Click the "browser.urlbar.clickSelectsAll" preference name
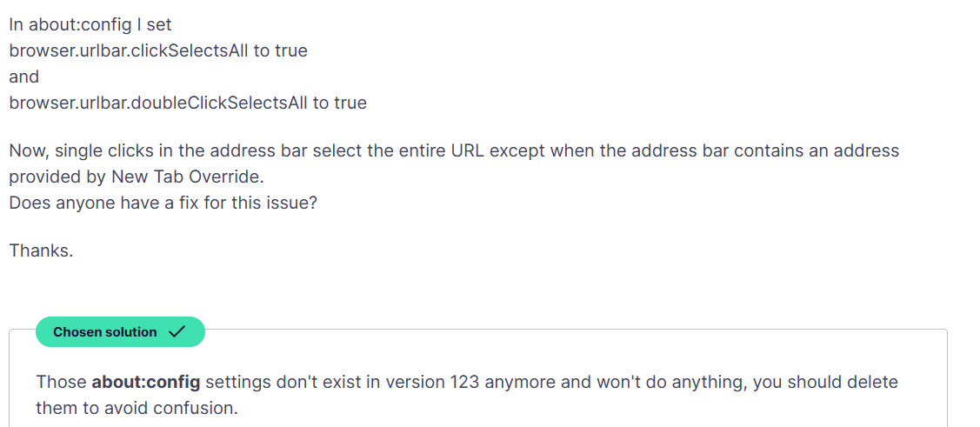This screenshot has width=980, height=427. pyautogui.click(x=129, y=50)
